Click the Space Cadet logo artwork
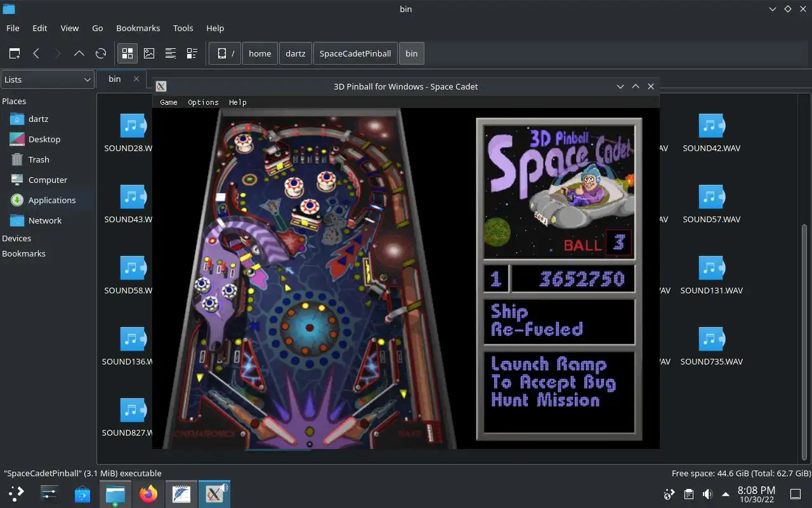The width and height of the screenshot is (812, 508). [x=559, y=191]
